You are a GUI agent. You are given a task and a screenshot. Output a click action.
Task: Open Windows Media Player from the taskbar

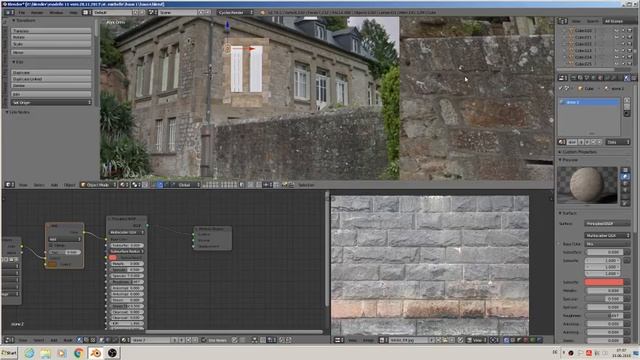pos(62,353)
